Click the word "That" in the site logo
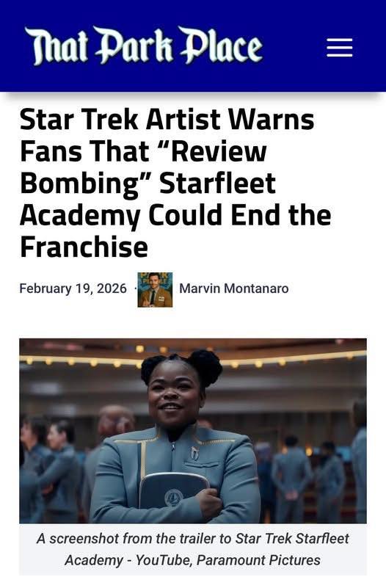 click(57, 47)
